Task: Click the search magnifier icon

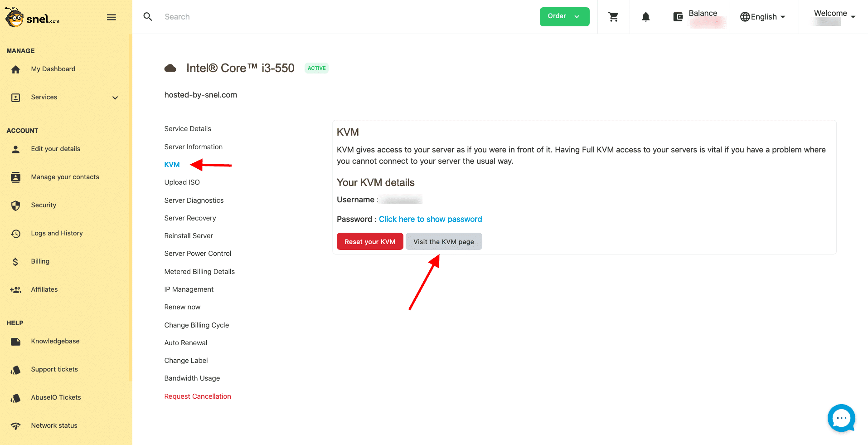Action: [148, 17]
